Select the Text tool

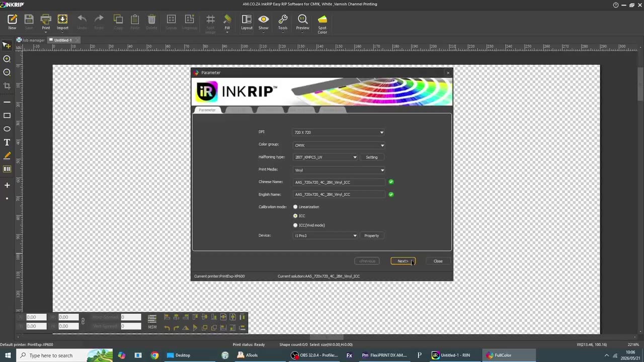7,143
